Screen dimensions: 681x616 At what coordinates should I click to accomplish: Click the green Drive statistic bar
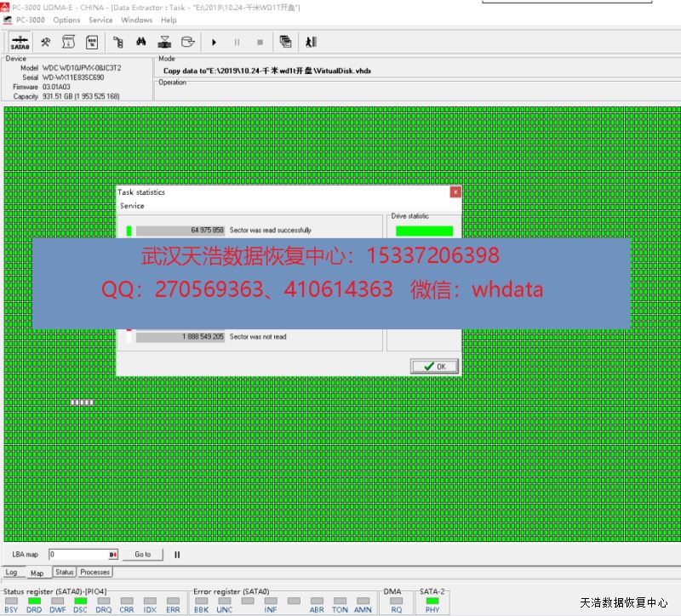pos(424,231)
